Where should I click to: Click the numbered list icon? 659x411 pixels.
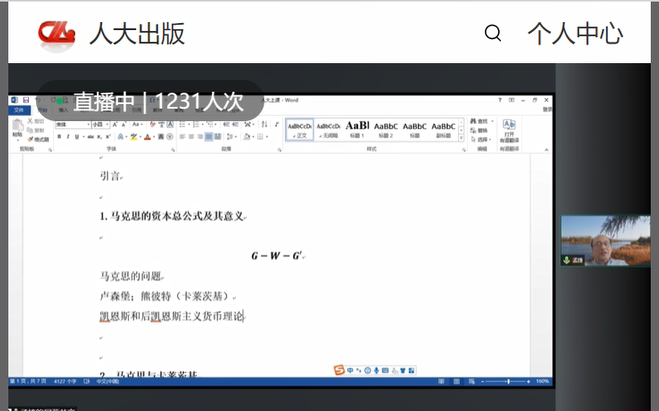[196, 124]
